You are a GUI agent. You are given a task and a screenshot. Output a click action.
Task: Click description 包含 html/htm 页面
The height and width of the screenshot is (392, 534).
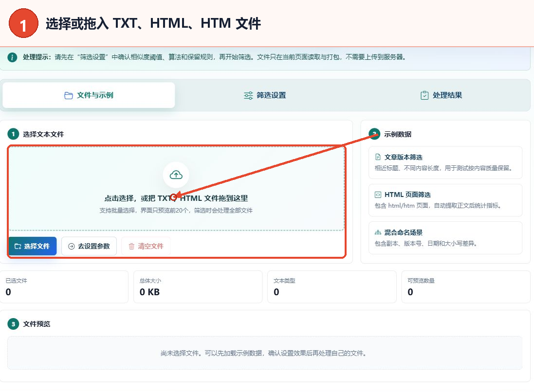[x=438, y=206]
